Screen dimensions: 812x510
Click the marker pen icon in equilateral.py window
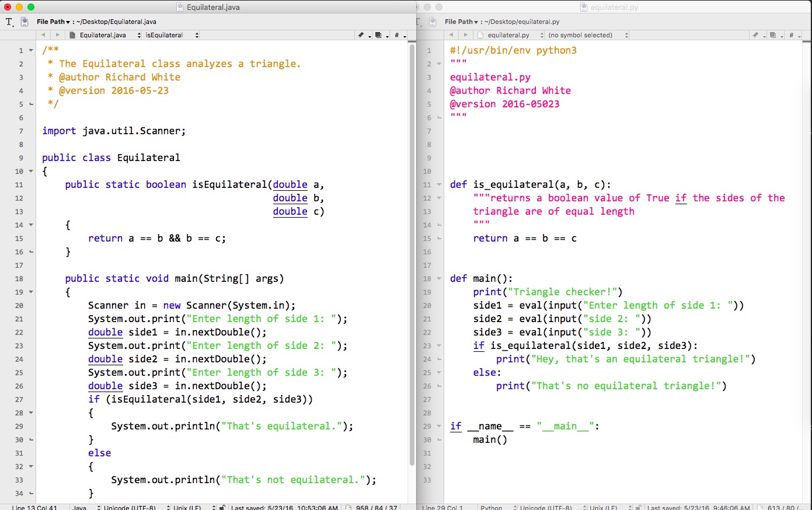[756, 35]
